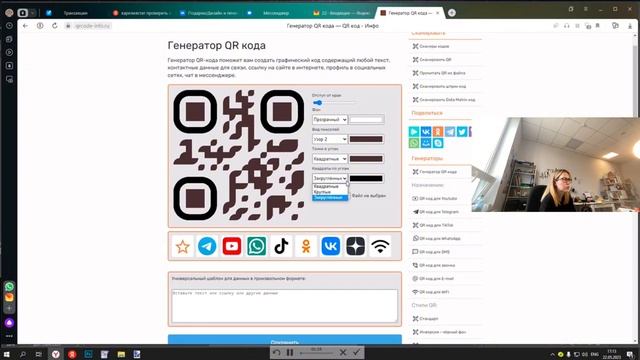Open 'QR код для E-mail' link
The height and width of the screenshot is (360, 640).
(436, 278)
